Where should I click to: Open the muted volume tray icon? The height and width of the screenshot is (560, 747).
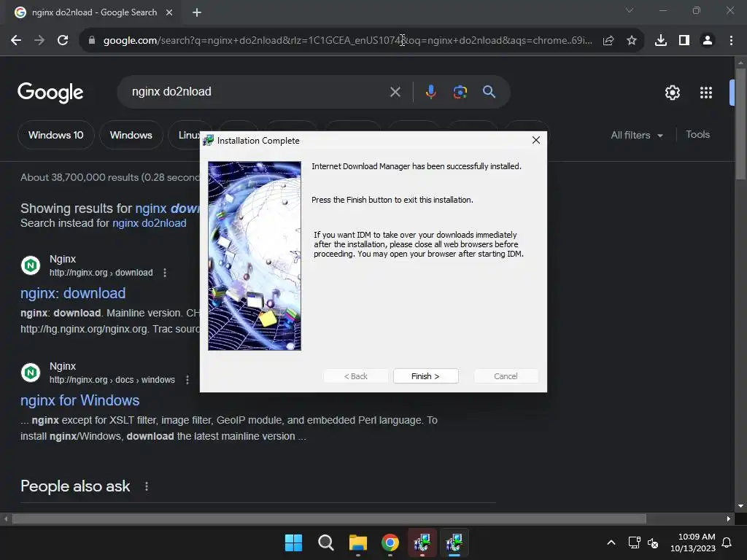coord(653,542)
